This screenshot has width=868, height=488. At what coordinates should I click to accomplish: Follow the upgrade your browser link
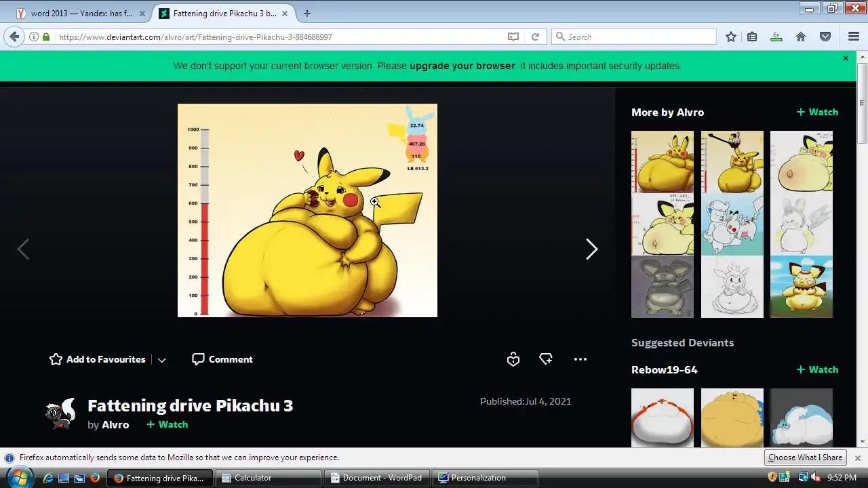tap(462, 66)
